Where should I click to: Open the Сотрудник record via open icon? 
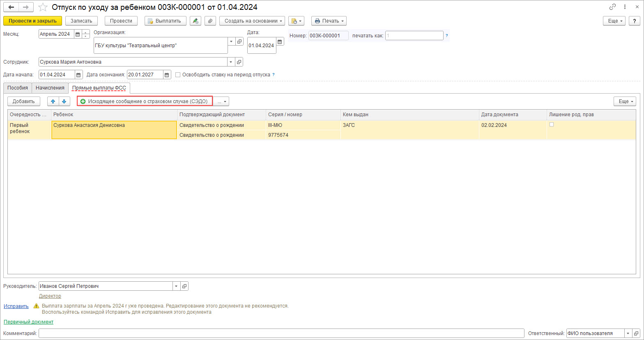pos(239,62)
